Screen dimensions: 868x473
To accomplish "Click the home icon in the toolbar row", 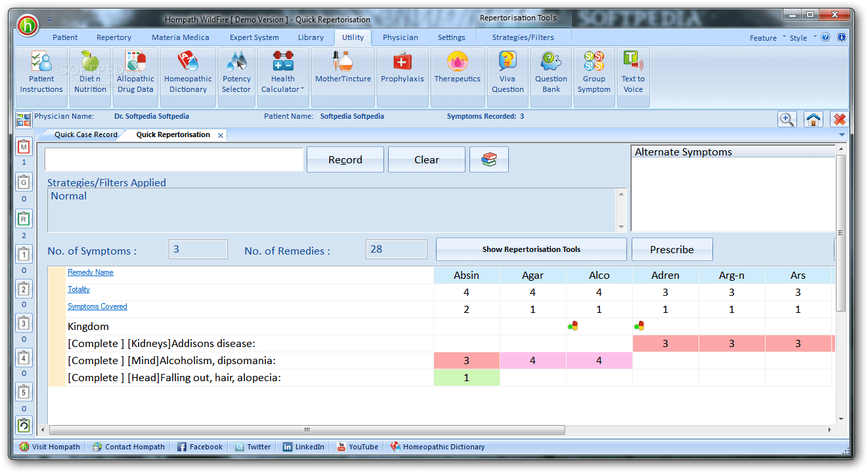I will coord(813,119).
